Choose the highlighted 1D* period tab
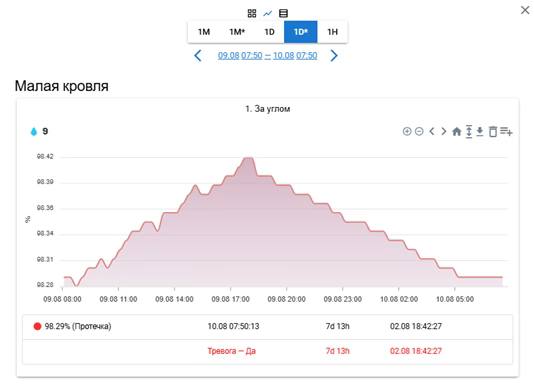 point(301,32)
